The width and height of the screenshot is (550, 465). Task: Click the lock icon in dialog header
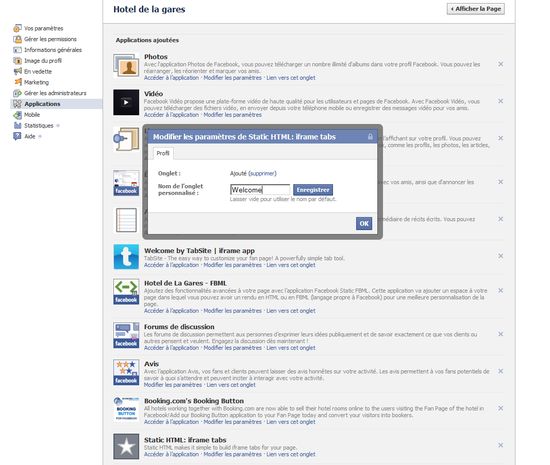370,136
